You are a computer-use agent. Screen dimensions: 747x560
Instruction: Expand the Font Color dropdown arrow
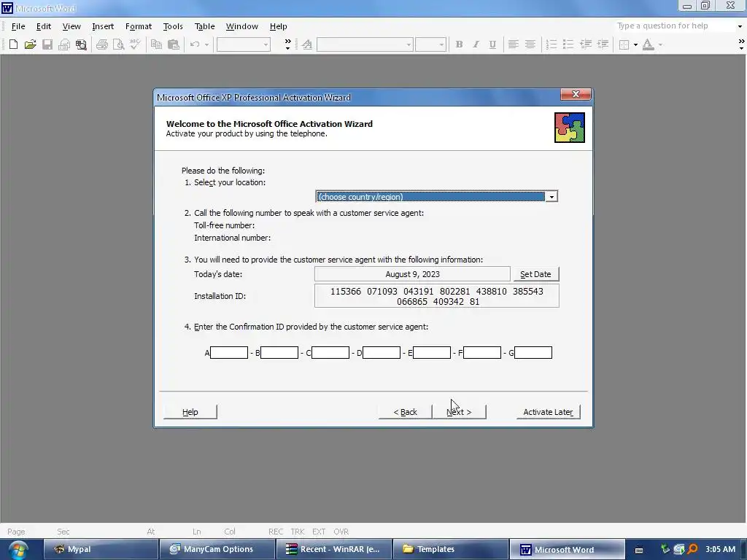(660, 44)
